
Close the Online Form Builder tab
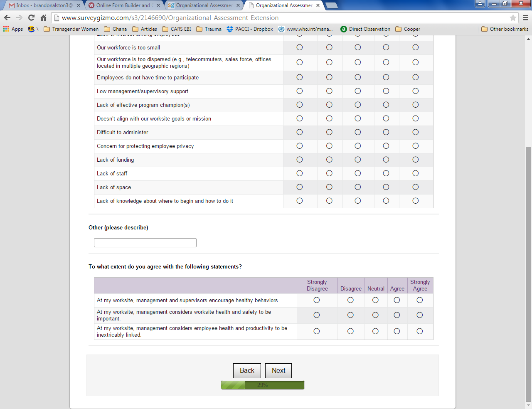point(158,5)
